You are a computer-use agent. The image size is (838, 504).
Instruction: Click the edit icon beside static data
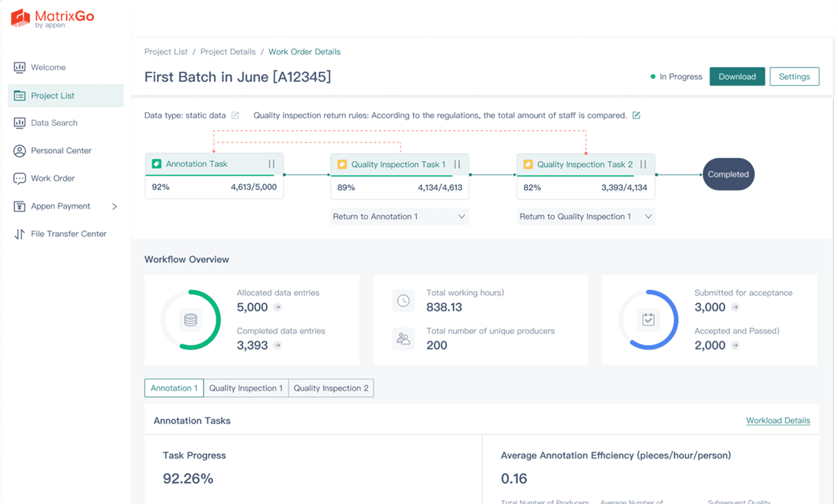[235, 115]
